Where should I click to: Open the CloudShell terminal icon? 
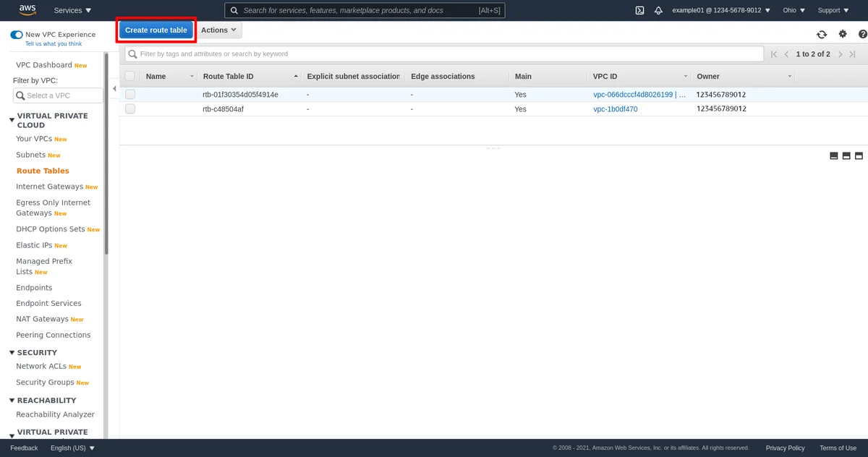click(x=639, y=10)
